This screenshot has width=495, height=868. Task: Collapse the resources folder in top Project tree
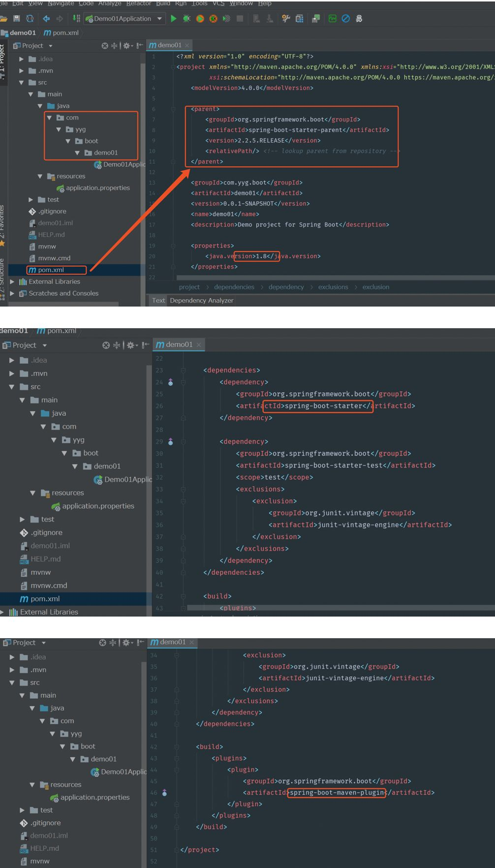40,176
